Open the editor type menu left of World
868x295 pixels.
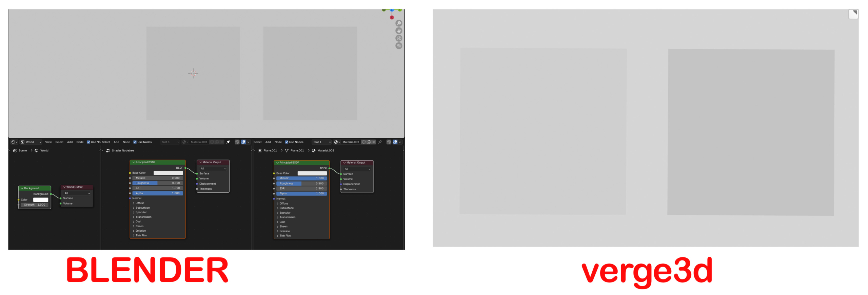coord(14,142)
